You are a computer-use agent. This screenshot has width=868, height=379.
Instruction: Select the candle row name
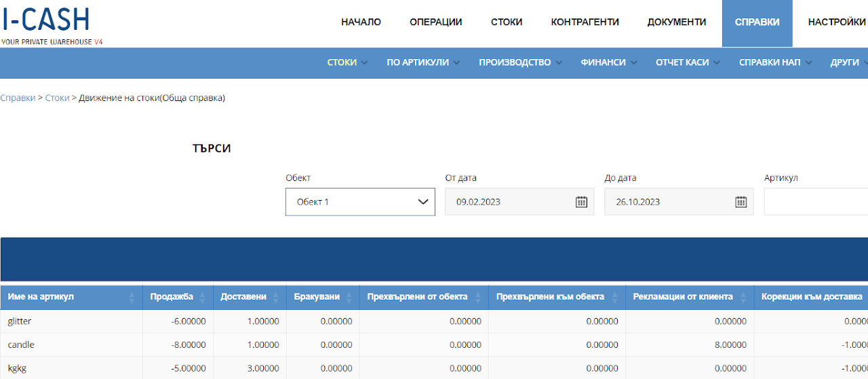tap(21, 345)
